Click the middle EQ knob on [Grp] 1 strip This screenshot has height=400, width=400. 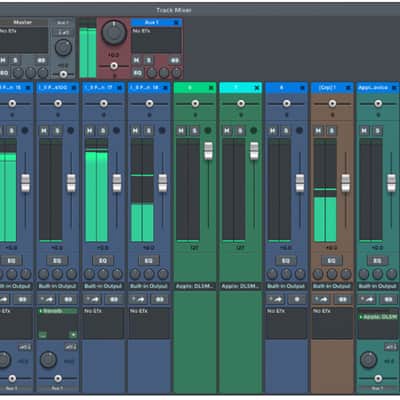pyautogui.click(x=332, y=274)
